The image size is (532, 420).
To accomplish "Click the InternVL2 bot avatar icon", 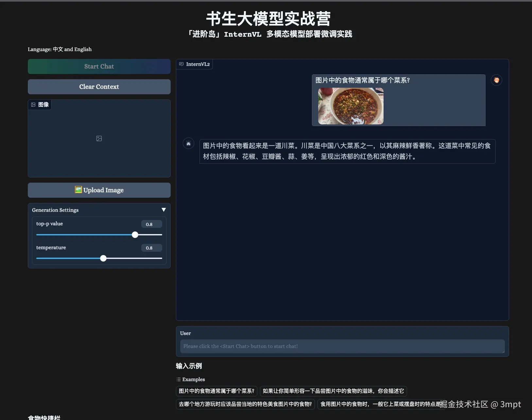I will 188,143.
